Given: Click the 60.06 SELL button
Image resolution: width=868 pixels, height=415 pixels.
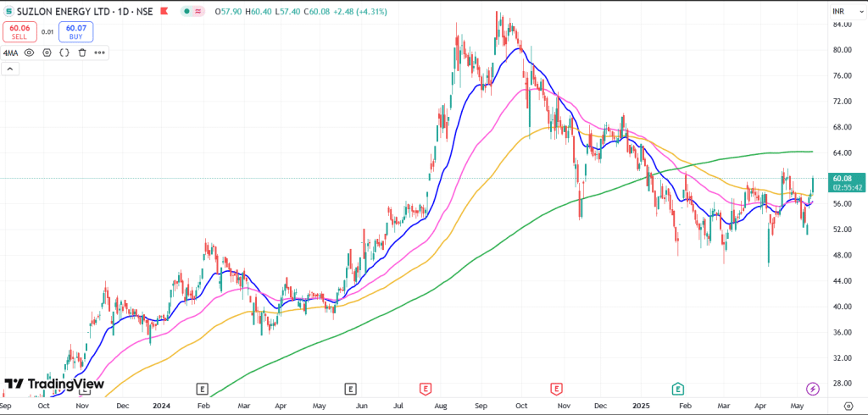Looking at the screenshot, I should 20,31.
